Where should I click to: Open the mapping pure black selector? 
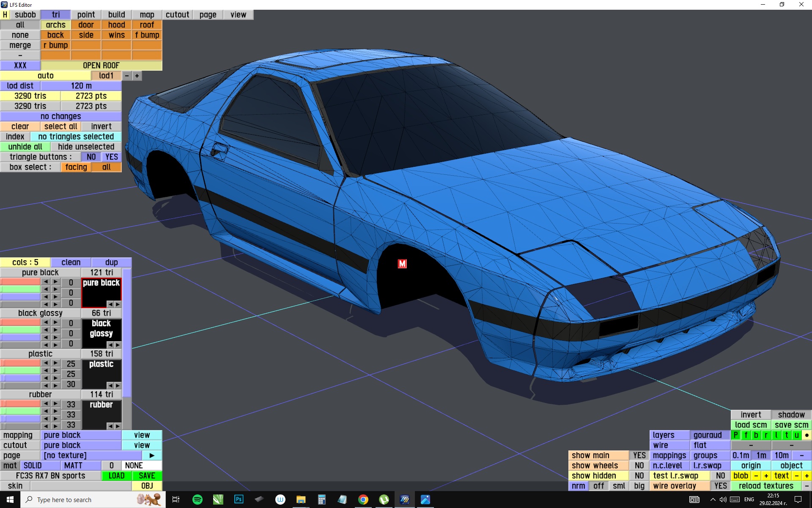click(81, 435)
